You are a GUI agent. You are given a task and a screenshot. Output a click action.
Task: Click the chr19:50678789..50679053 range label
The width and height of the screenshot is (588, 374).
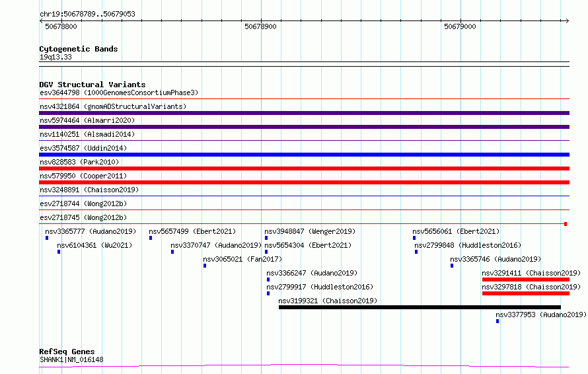click(x=87, y=14)
